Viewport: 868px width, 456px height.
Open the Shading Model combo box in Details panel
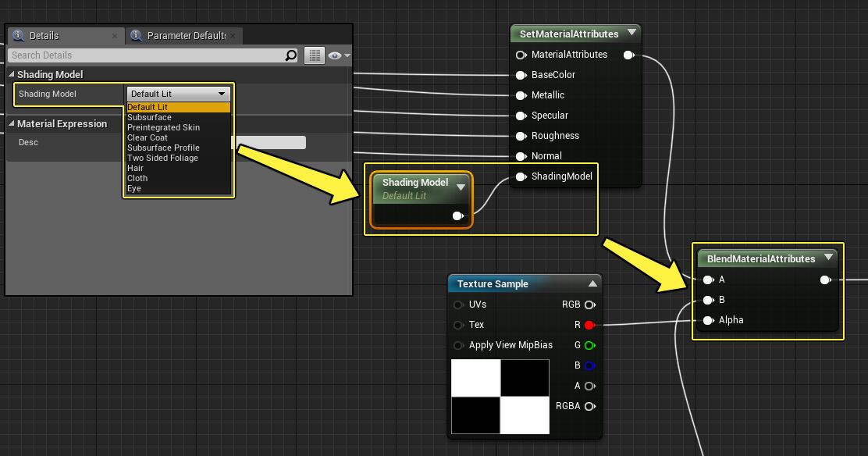[179, 93]
